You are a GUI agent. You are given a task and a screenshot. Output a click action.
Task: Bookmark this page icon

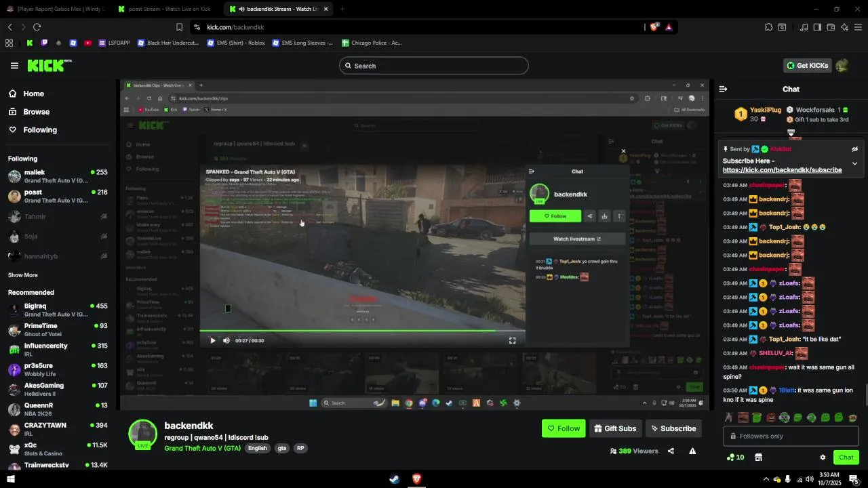179,27
